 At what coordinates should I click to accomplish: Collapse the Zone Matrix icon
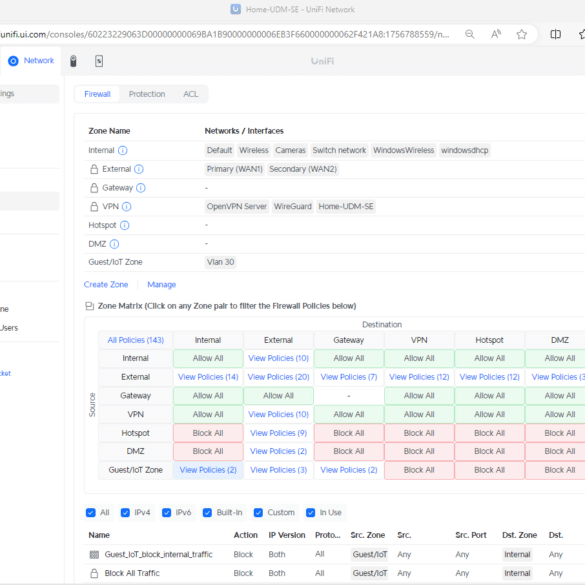pos(90,306)
